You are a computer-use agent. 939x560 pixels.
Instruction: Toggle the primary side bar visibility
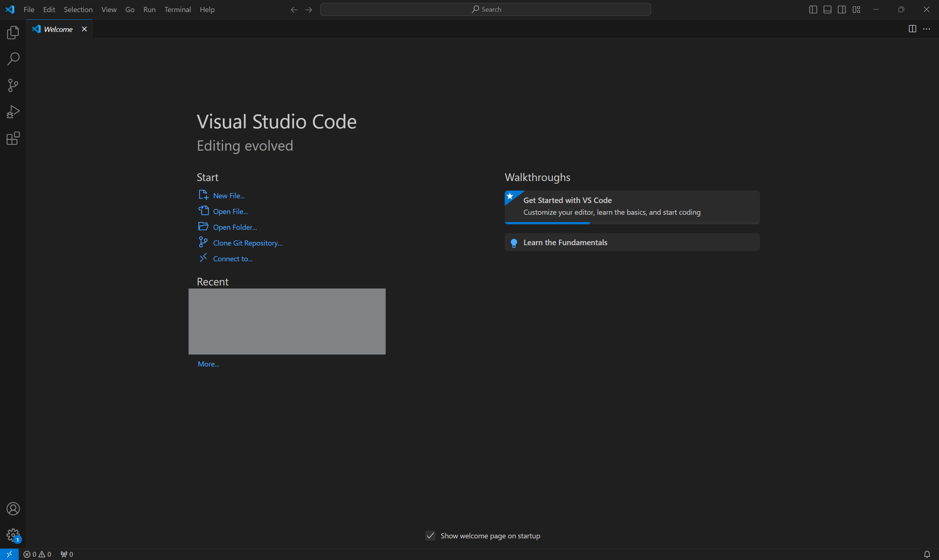[x=812, y=9]
